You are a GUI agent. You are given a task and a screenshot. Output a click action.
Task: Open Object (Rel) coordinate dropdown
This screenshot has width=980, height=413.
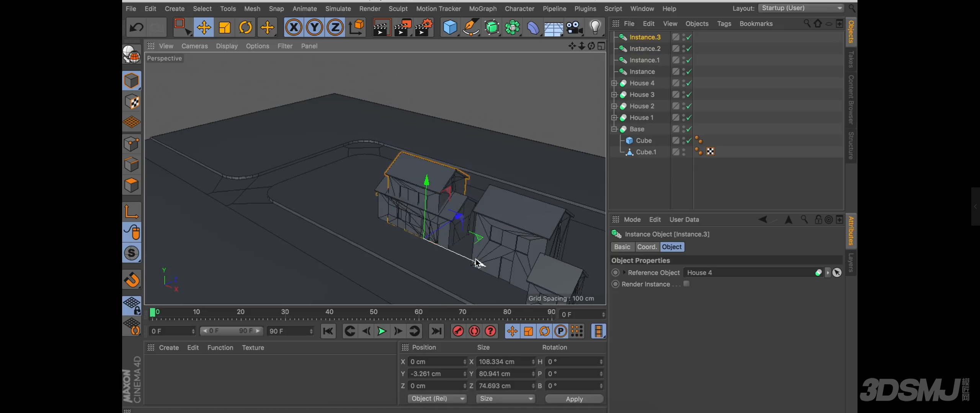point(437,398)
